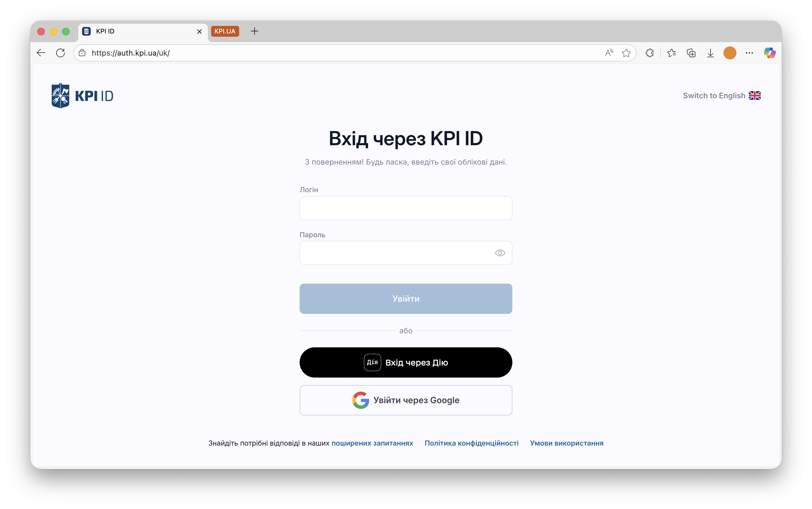
Task: Open the Switch to English link
Action: pos(714,95)
